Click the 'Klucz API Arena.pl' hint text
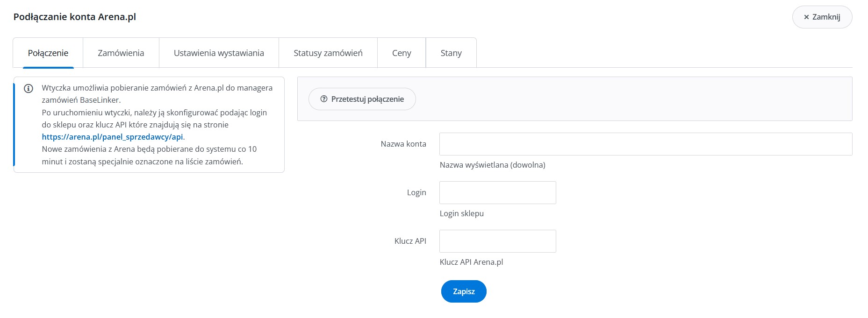868x318 pixels. point(471,262)
